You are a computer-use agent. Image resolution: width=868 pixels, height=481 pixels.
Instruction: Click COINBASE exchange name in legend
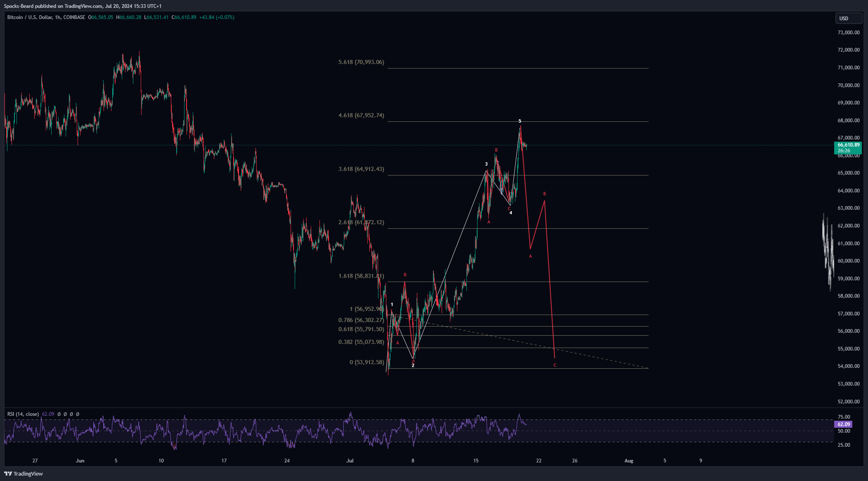(74, 17)
